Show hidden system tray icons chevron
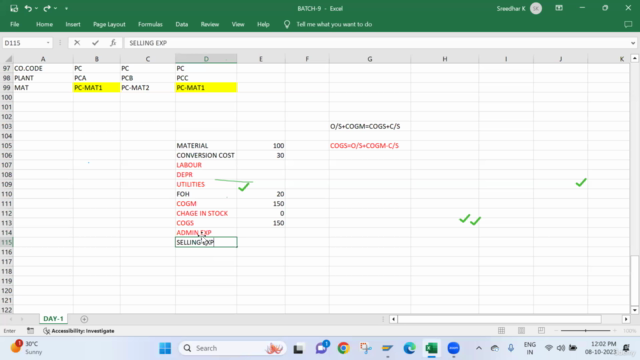The width and height of the screenshot is (640, 360). pyautogui.click(x=479, y=348)
